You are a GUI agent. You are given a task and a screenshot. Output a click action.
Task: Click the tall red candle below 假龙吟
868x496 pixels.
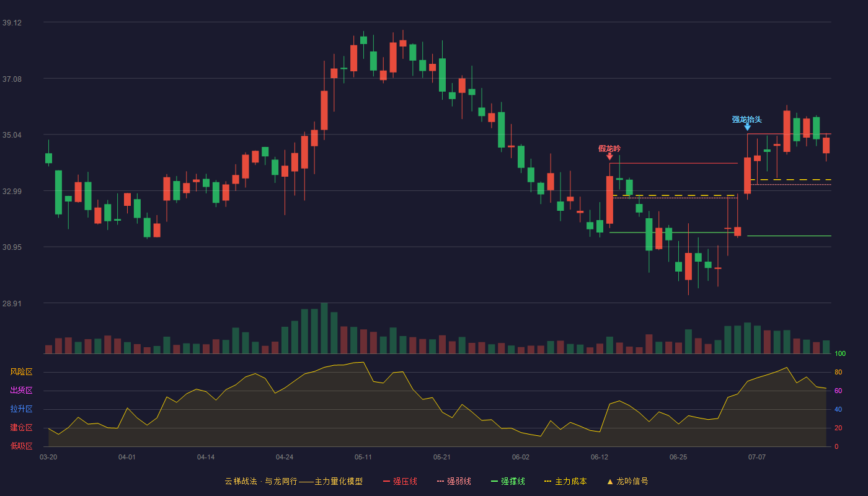[x=609, y=200]
